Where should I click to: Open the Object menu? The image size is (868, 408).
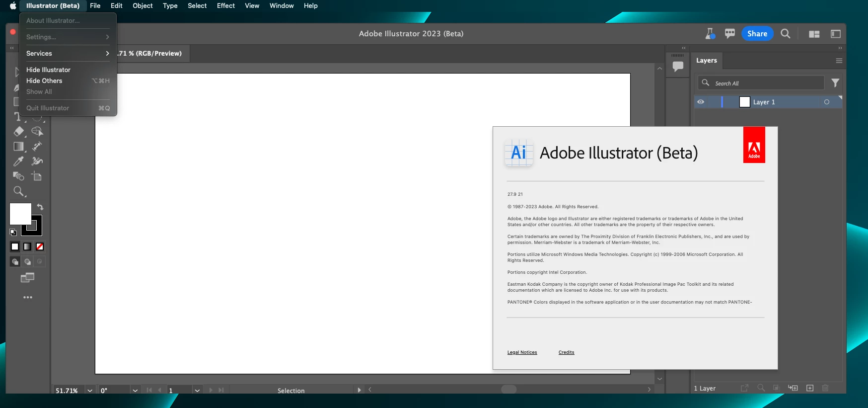tap(143, 6)
